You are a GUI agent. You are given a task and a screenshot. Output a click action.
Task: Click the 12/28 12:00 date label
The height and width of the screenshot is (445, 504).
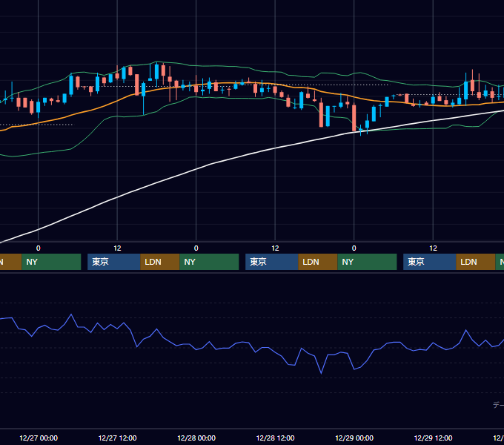pyautogui.click(x=275, y=438)
